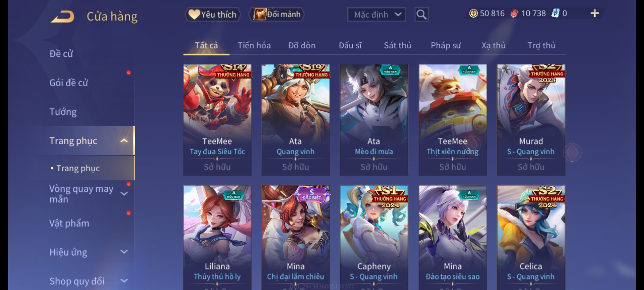The width and height of the screenshot is (644, 290).
Task: Expand the Vòng quay may mắn section
Action: point(124,194)
